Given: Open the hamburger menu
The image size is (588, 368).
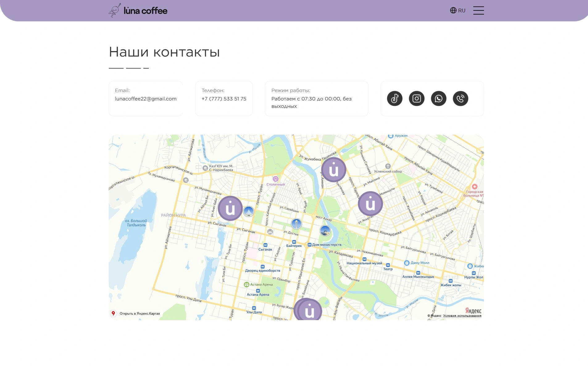Looking at the screenshot, I should (478, 11).
